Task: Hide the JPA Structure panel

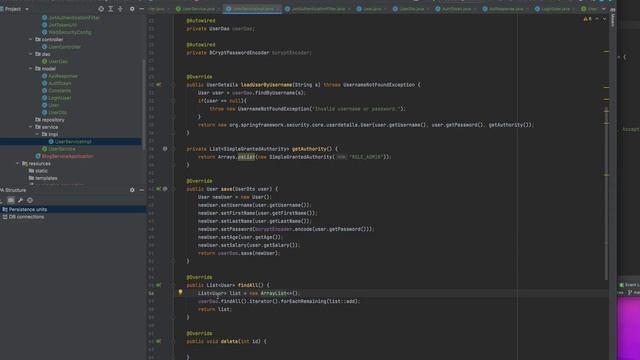Action: (141, 190)
